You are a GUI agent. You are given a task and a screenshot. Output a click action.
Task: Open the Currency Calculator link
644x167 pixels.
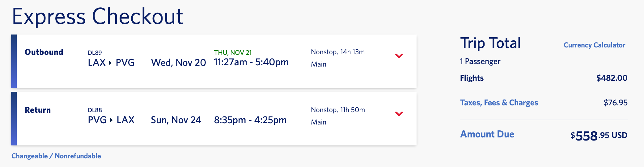click(x=594, y=45)
